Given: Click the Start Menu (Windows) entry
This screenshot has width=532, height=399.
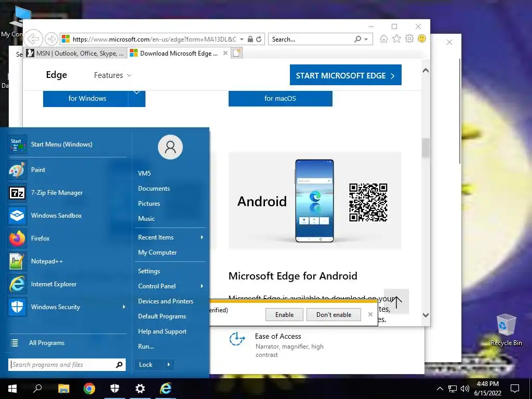Looking at the screenshot, I should coord(67,144).
